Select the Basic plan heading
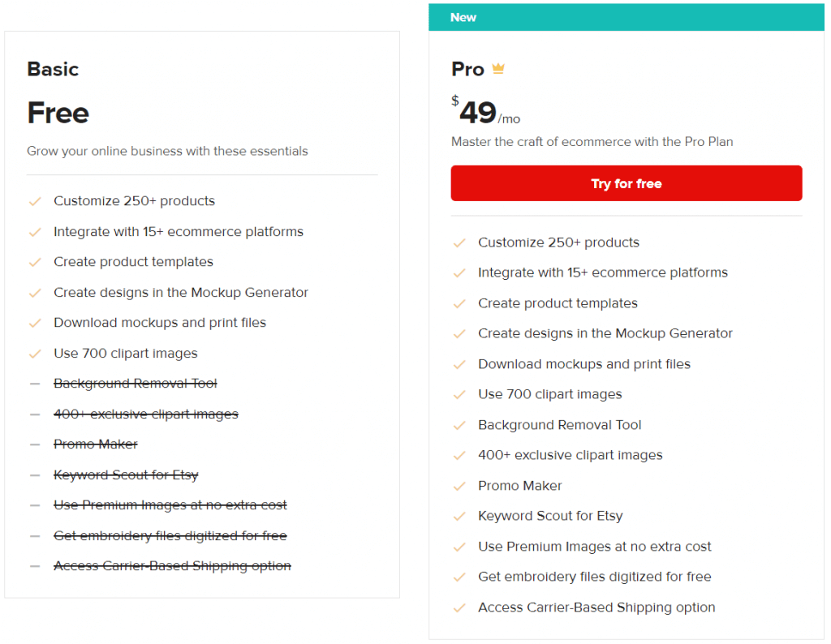This screenshot has height=644, width=831. (x=53, y=70)
